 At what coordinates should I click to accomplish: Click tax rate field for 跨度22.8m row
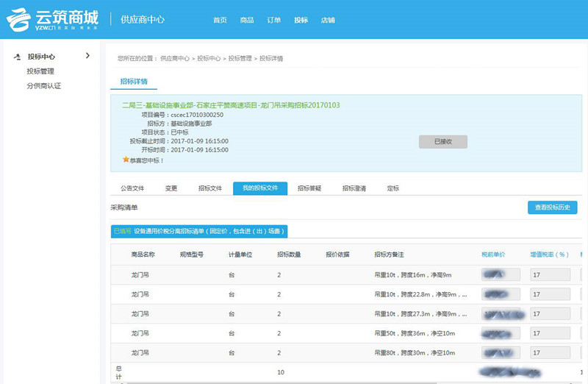[550, 294]
